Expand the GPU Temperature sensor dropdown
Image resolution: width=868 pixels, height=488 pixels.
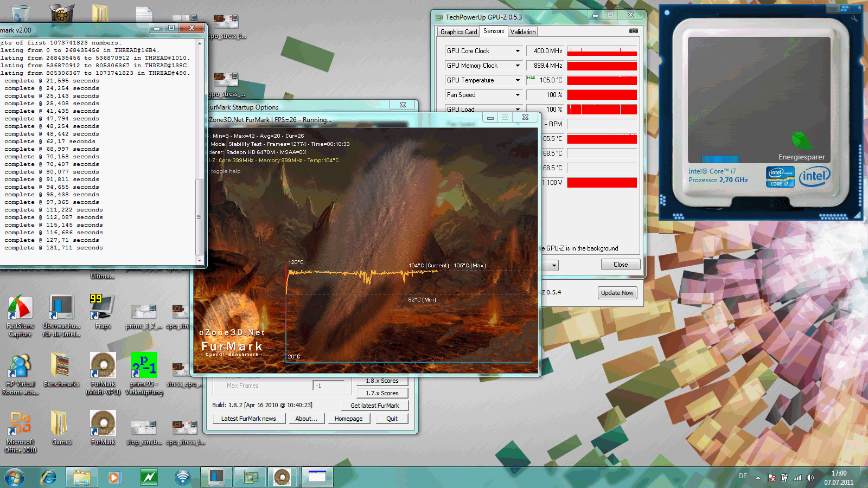[518, 80]
